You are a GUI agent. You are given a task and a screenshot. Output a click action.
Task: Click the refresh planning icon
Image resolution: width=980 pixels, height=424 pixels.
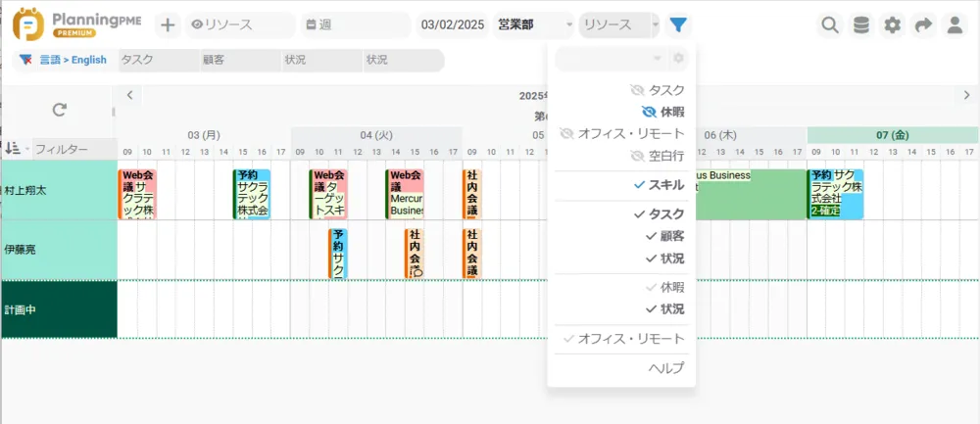(x=60, y=110)
